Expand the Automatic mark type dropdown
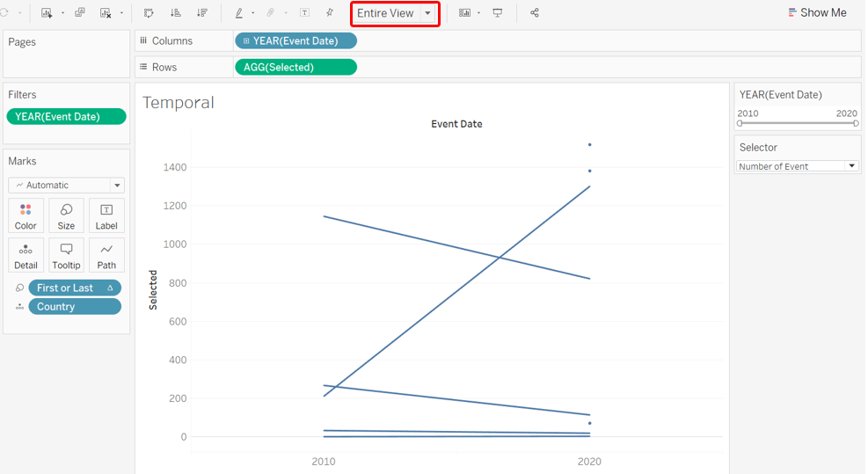 coord(116,186)
